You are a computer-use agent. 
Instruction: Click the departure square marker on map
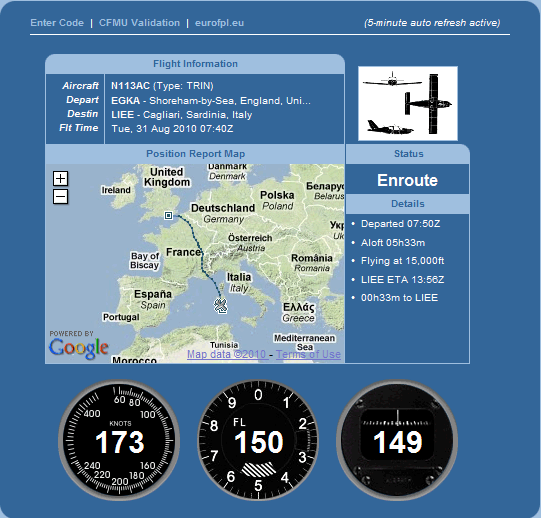click(x=168, y=216)
